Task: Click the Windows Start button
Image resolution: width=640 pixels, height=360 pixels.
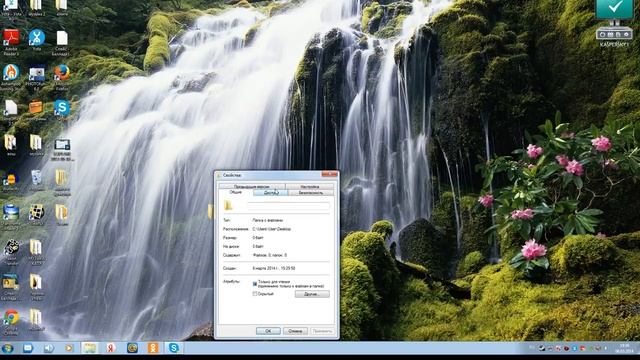Action: (7, 348)
